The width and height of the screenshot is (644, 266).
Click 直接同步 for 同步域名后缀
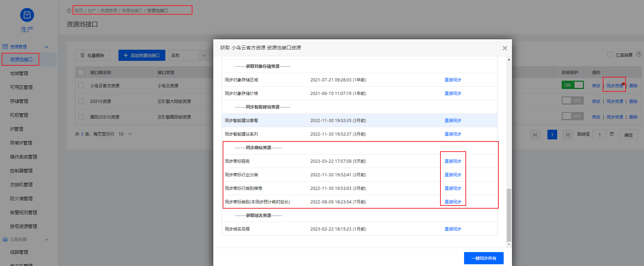453,229
